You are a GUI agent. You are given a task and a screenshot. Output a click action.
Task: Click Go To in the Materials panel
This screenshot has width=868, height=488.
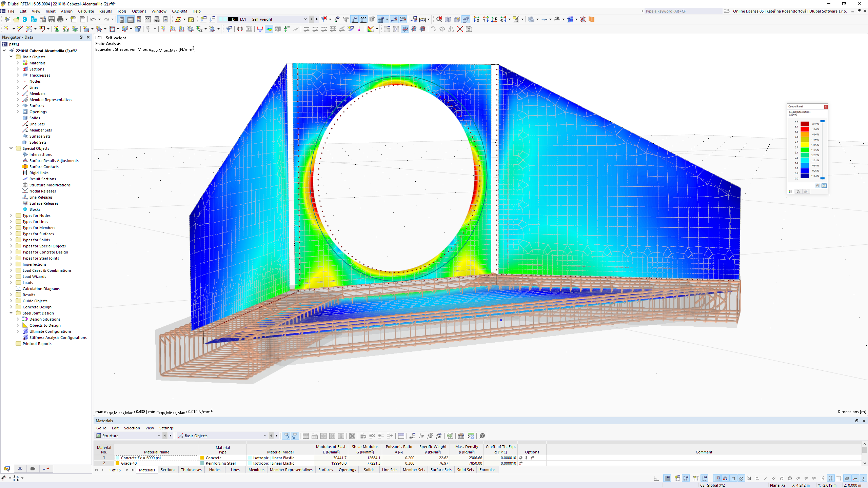[101, 428]
